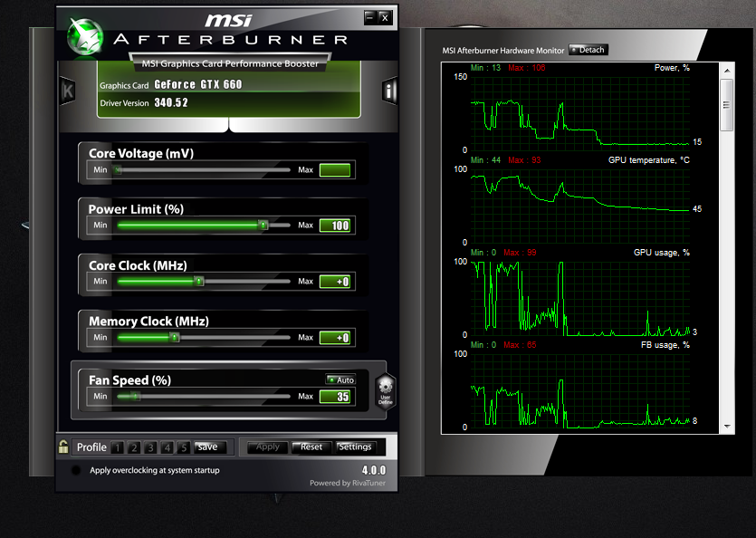This screenshot has width=756, height=538.
Task: Click the GPU temperature Max : 93 readout
Action: pos(524,159)
